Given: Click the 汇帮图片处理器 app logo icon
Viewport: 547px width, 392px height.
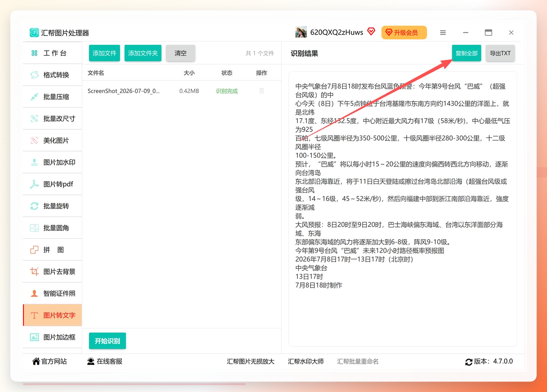Looking at the screenshot, I should tap(34, 33).
